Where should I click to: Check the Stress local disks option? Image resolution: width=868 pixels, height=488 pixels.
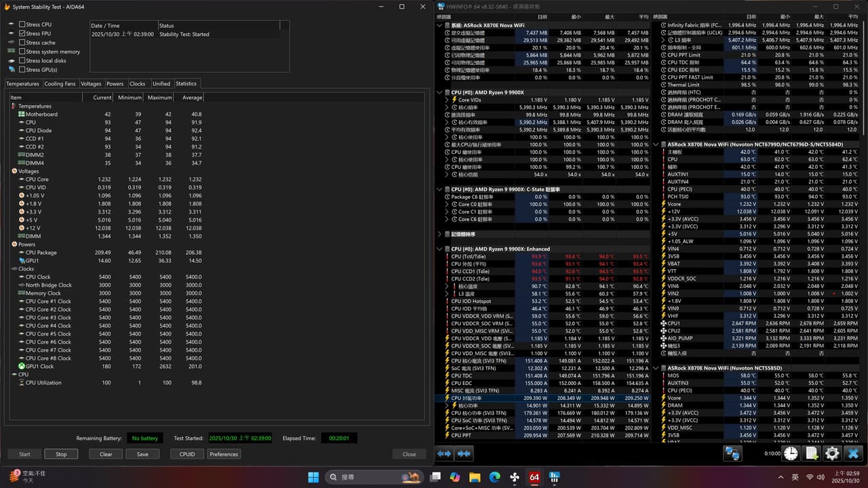coord(22,60)
